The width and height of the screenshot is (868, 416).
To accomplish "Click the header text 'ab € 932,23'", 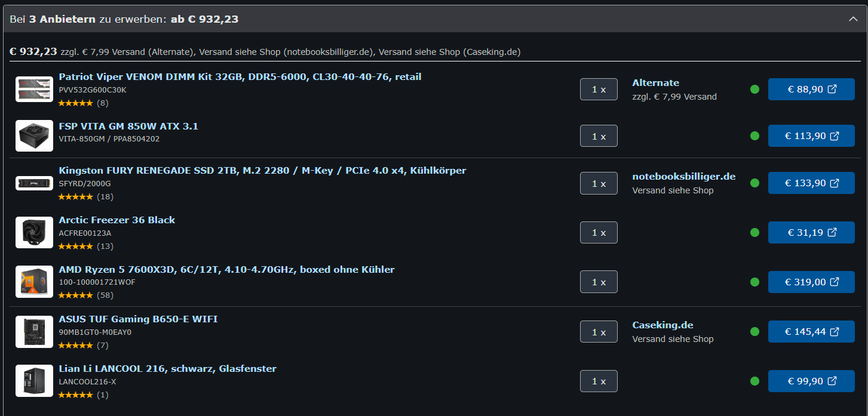I will click(x=204, y=19).
